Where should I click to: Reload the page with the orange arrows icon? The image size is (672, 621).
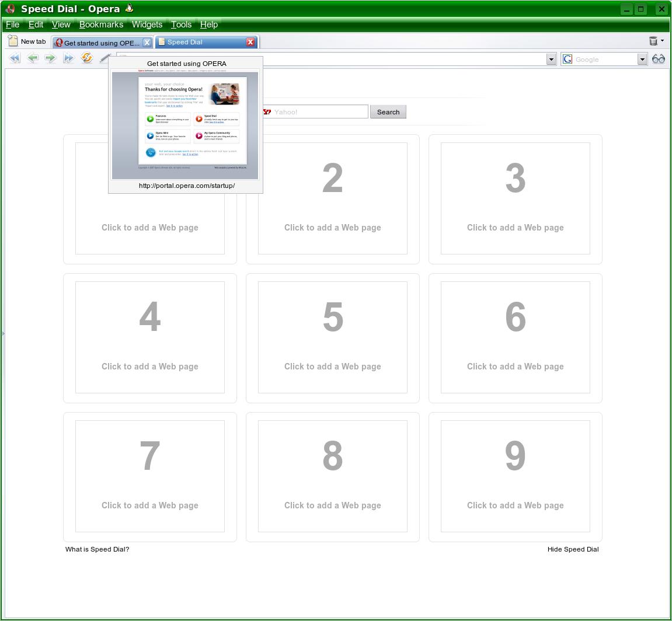coord(87,57)
